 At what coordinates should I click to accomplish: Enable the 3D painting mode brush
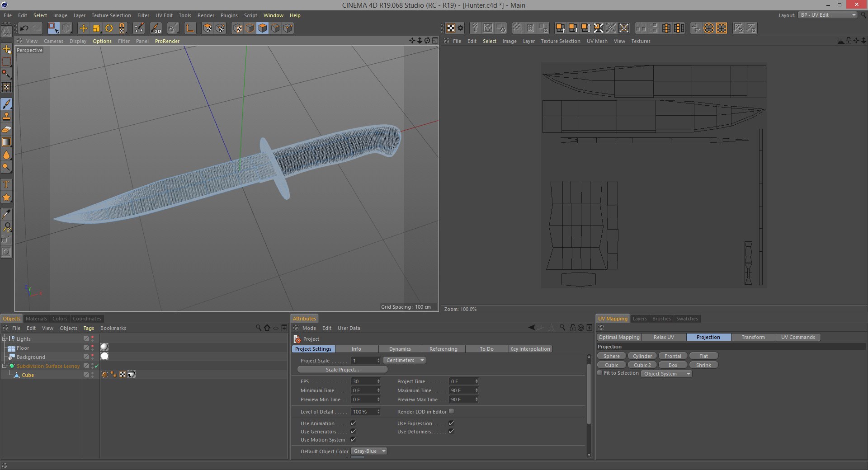point(156,28)
